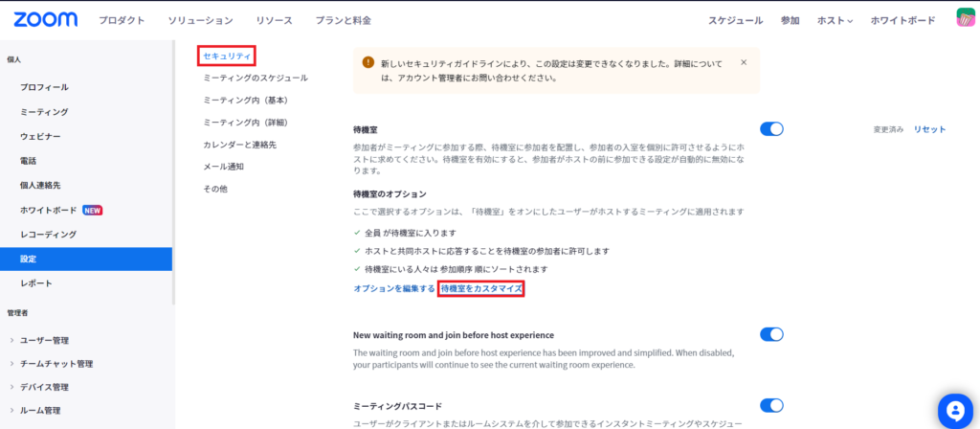Click the orange warning icon in the notice
Viewport: 980px width, 429px height.
(368, 62)
